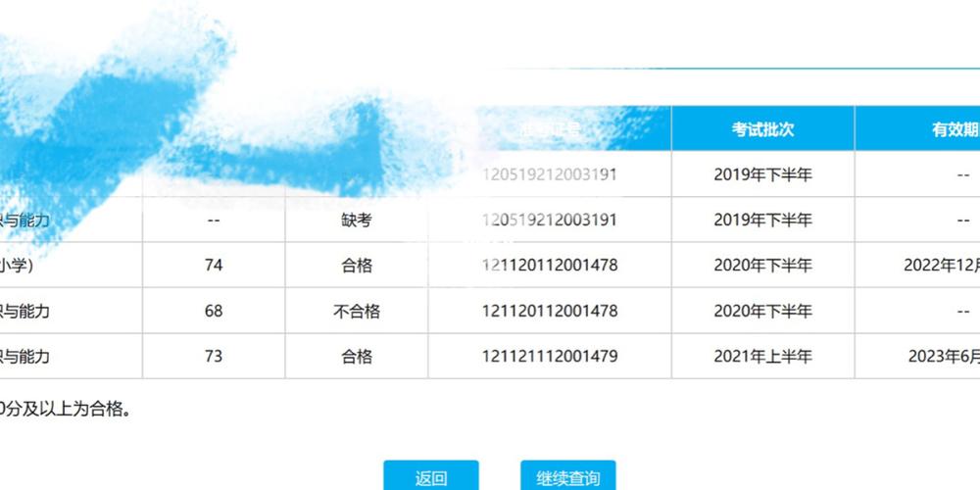
Task: Click 合格 in the score 73 row
Action: coord(357,357)
